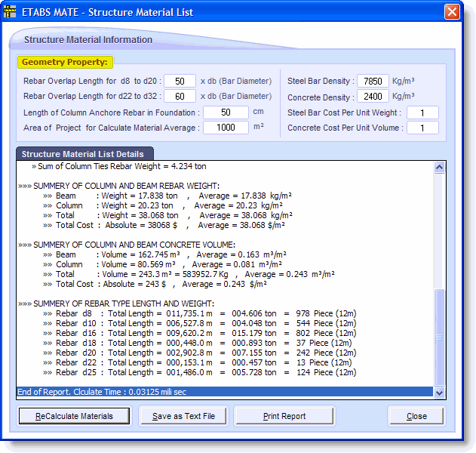Close the window with the red X
This screenshot has width=476, height=453.
coord(452,12)
